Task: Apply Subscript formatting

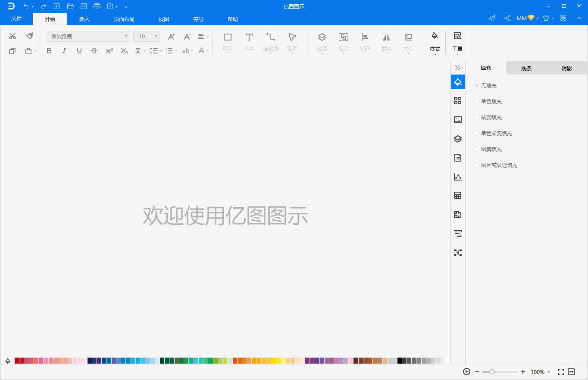Action: (x=125, y=51)
